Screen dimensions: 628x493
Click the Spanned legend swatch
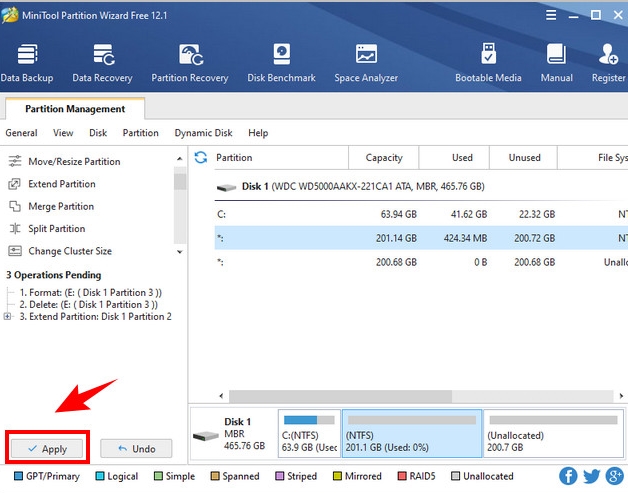(x=215, y=476)
